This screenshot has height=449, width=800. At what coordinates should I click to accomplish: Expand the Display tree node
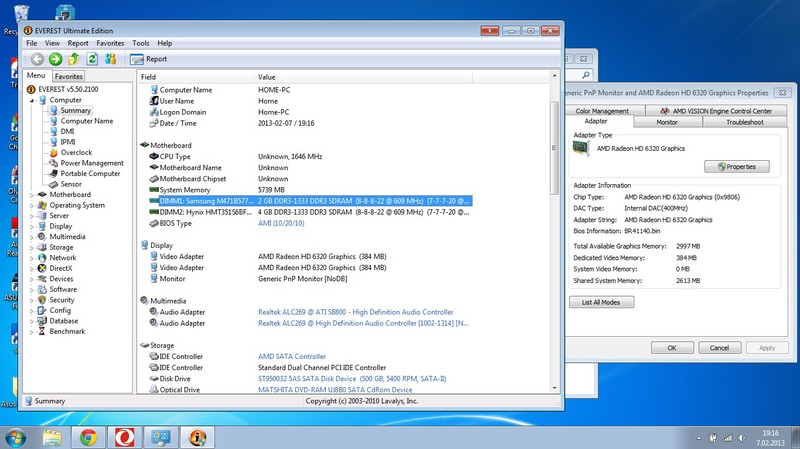[32, 227]
